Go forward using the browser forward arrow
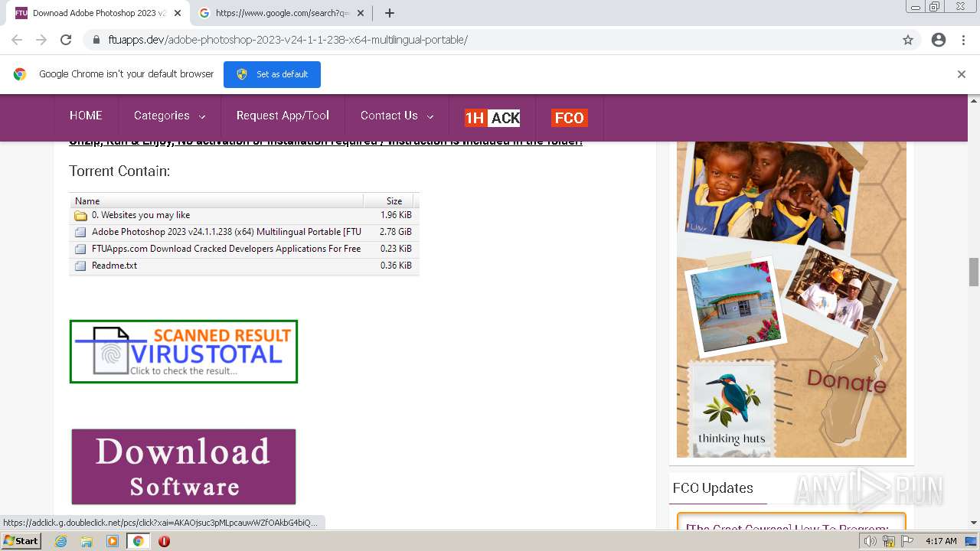The image size is (980, 551). pos(41,40)
